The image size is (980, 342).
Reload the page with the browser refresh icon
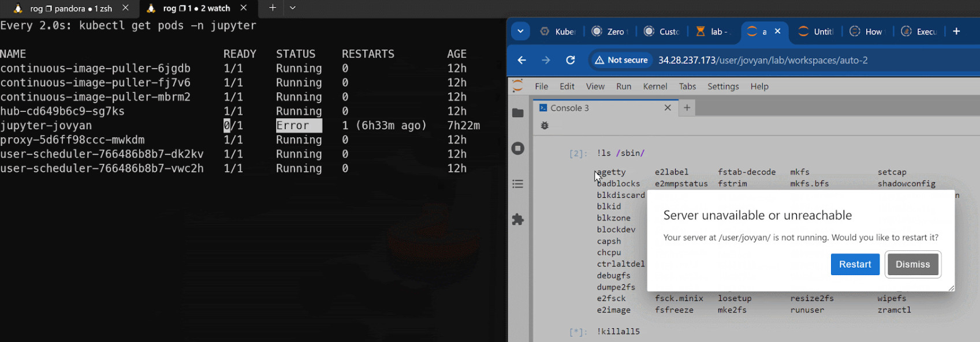tap(571, 60)
